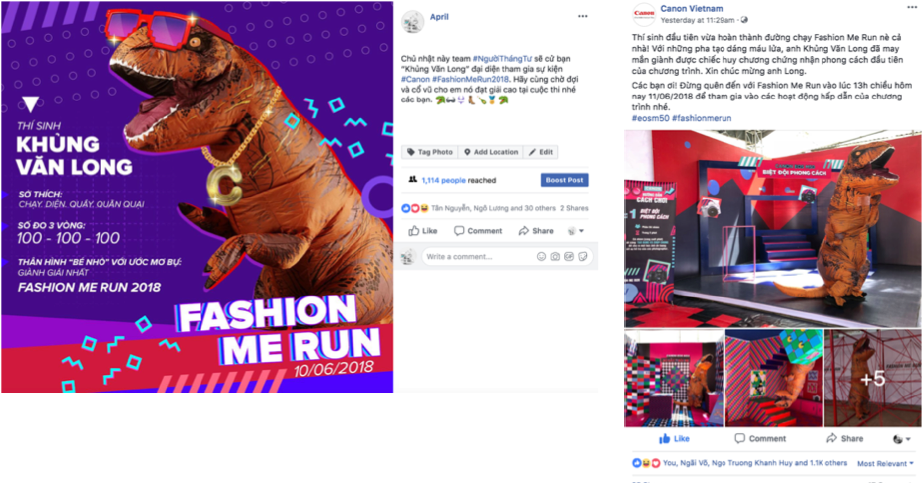Open the three-dots menu on April's post

pyautogui.click(x=582, y=16)
